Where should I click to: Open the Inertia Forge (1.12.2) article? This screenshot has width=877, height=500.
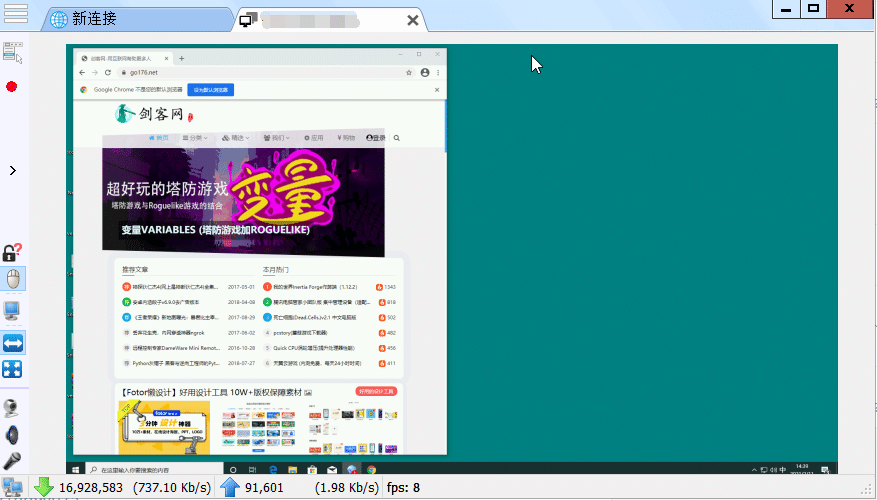(315, 287)
